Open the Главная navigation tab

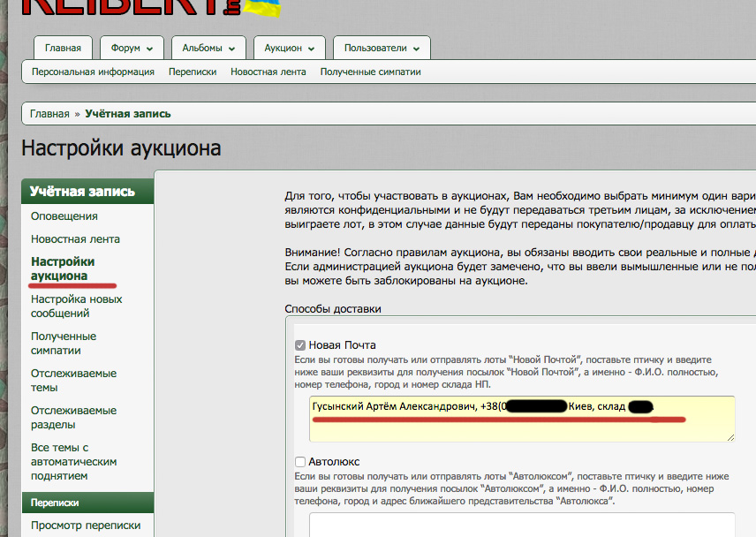coord(63,48)
